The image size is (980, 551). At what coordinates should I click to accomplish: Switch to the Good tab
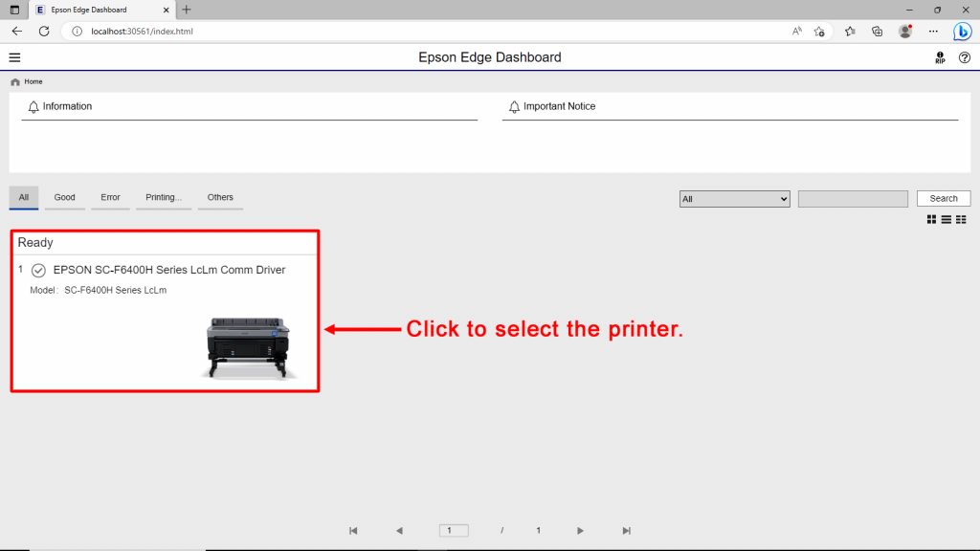pyautogui.click(x=64, y=197)
